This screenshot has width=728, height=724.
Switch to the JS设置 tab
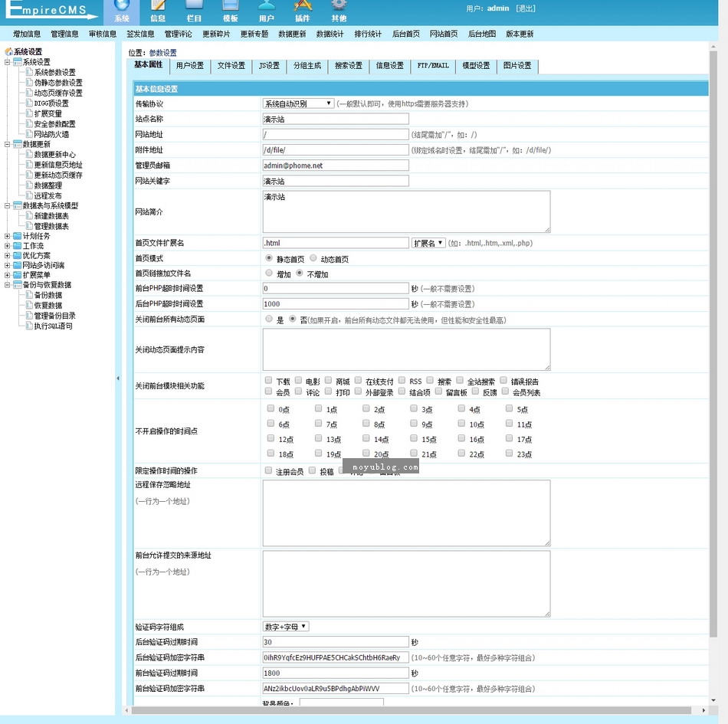(269, 66)
